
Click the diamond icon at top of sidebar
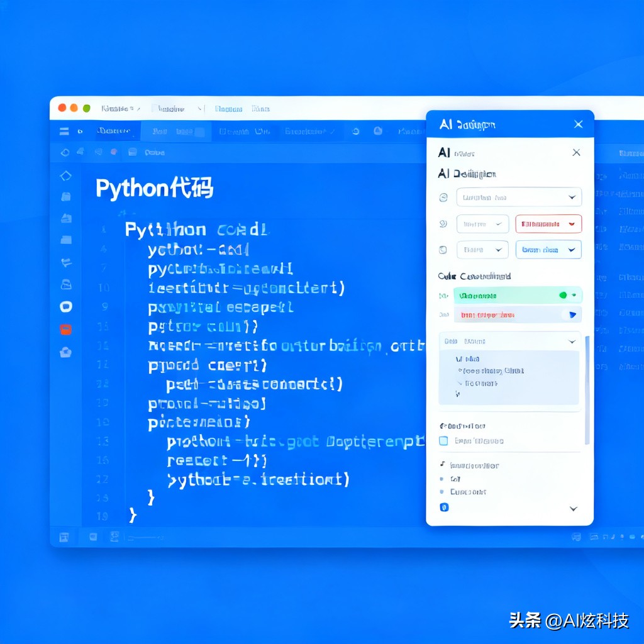pos(65,175)
